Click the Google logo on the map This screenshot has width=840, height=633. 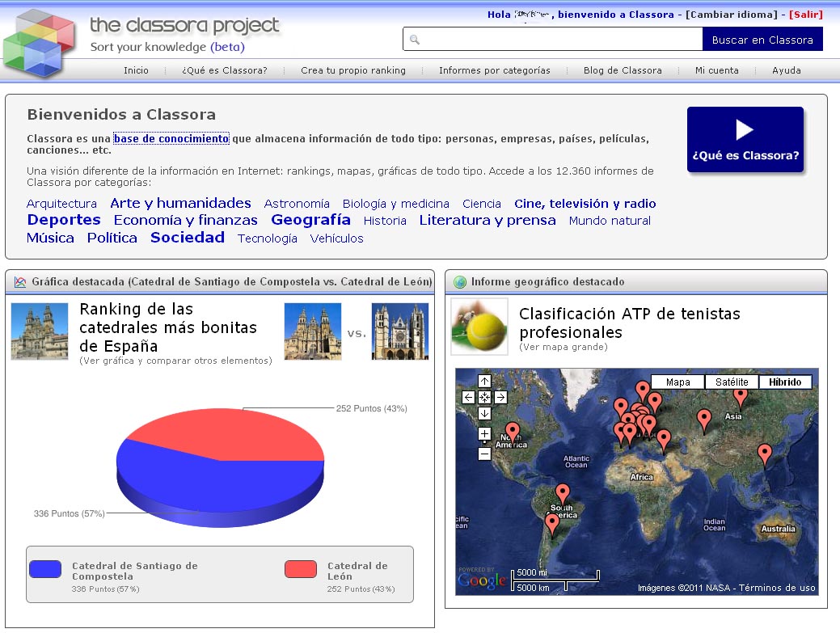click(482, 580)
